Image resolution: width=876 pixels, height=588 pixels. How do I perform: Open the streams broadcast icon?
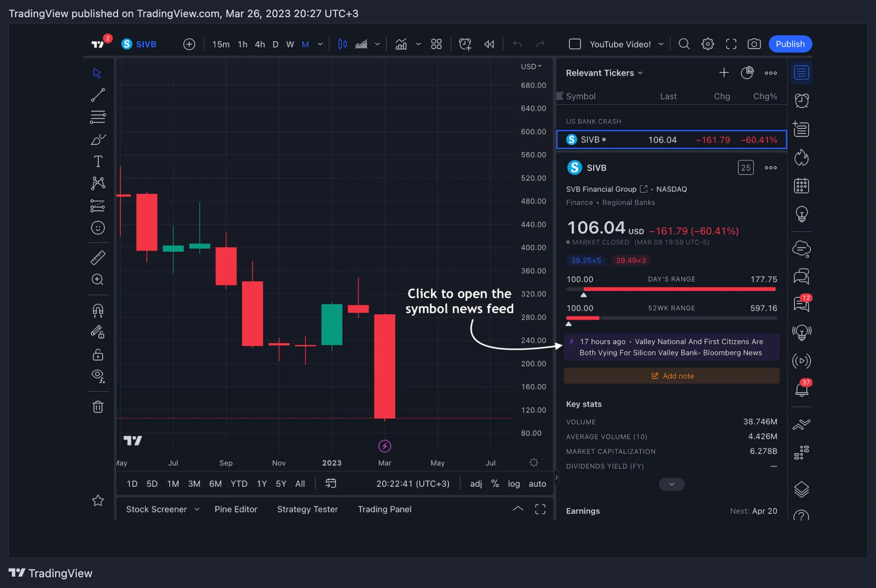pos(801,361)
